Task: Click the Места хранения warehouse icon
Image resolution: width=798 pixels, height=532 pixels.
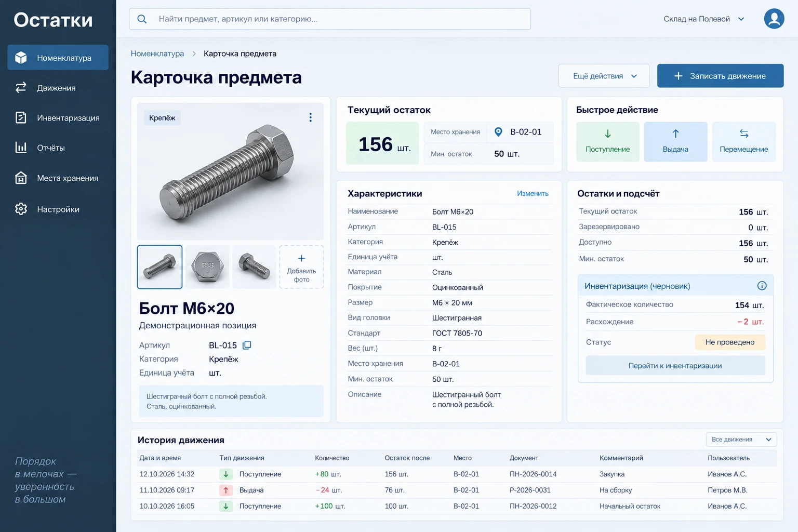Action: pyautogui.click(x=21, y=178)
